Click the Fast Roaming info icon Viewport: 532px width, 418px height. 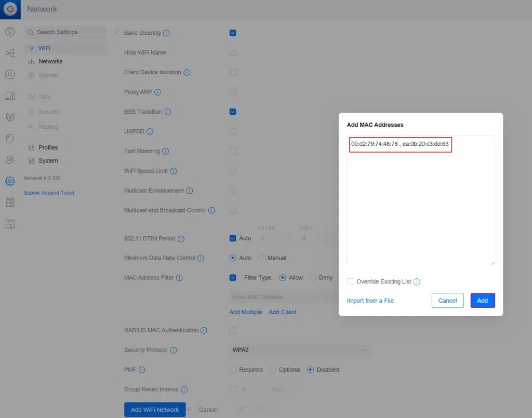166,151
